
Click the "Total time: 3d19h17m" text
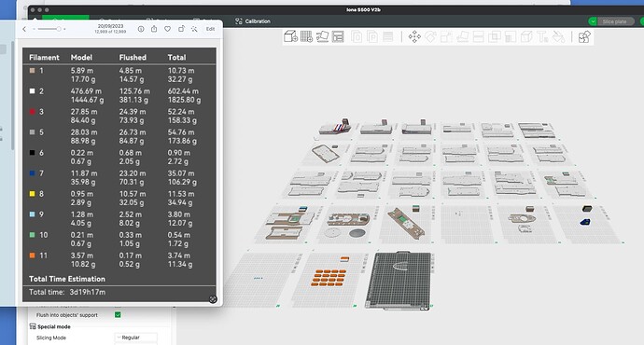(x=67, y=292)
